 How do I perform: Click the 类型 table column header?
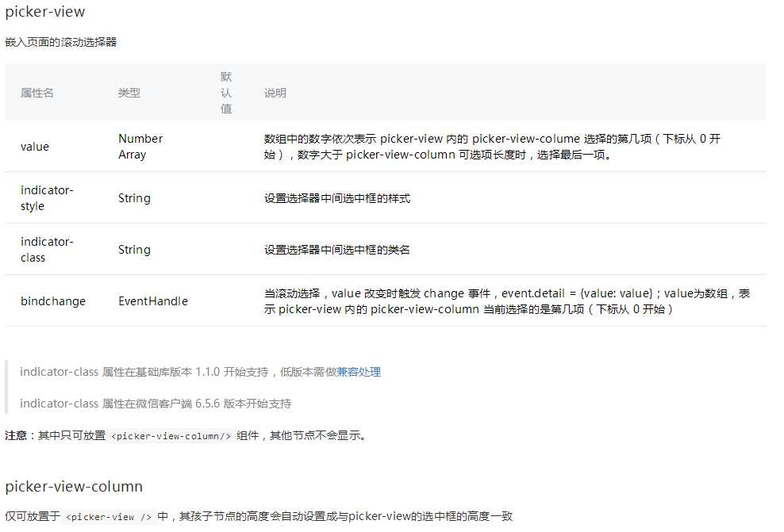pos(129,93)
